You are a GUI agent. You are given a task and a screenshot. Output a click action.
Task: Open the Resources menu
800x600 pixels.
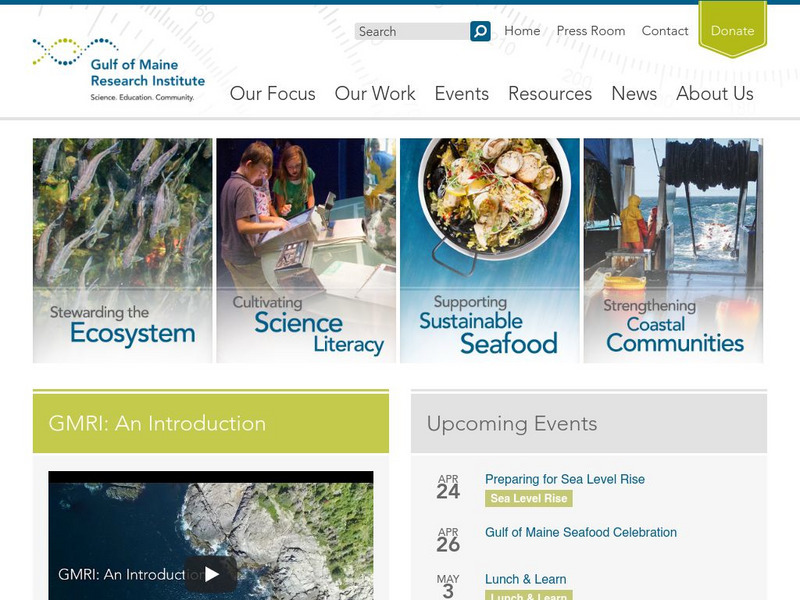pos(550,93)
